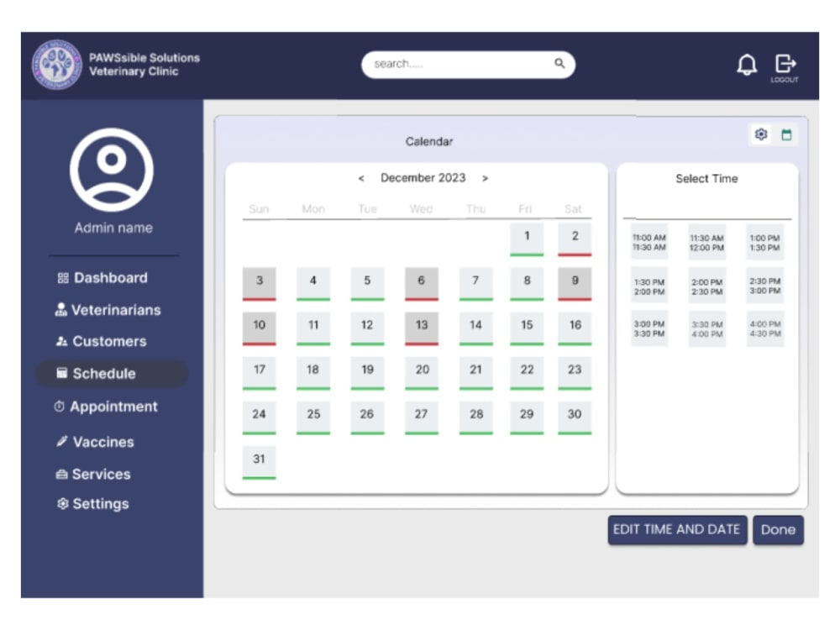Select December 20 on calendar
This screenshot has height=630, width=840.
pos(421,372)
